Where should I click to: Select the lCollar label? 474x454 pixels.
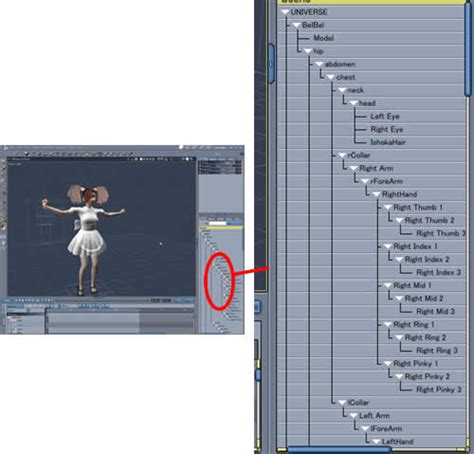coord(358,403)
